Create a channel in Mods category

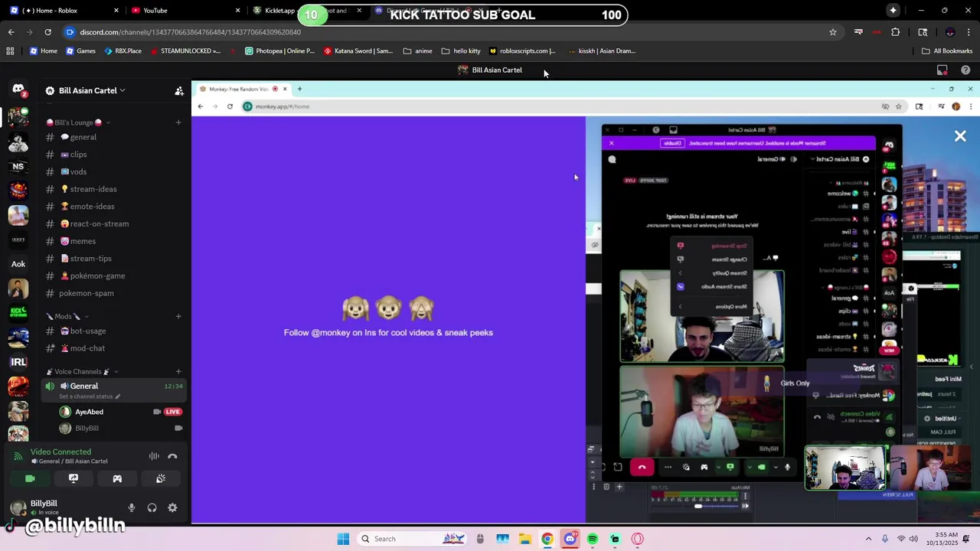[x=178, y=316]
